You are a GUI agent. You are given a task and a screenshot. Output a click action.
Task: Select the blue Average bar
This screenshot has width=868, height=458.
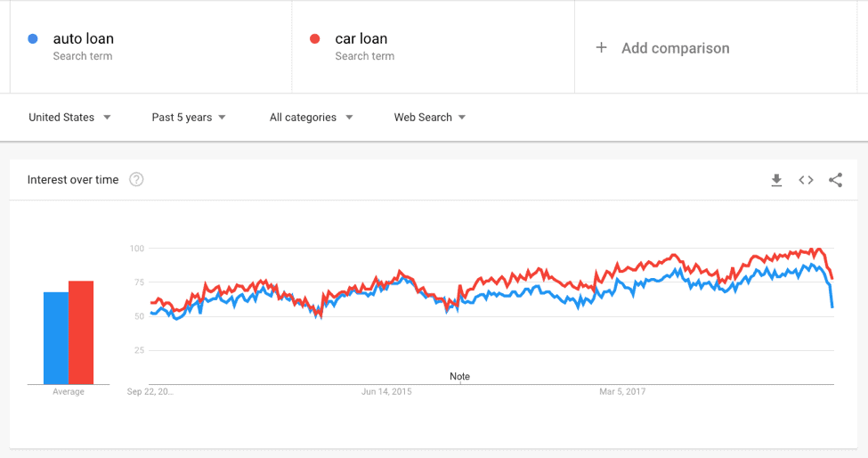click(56, 338)
